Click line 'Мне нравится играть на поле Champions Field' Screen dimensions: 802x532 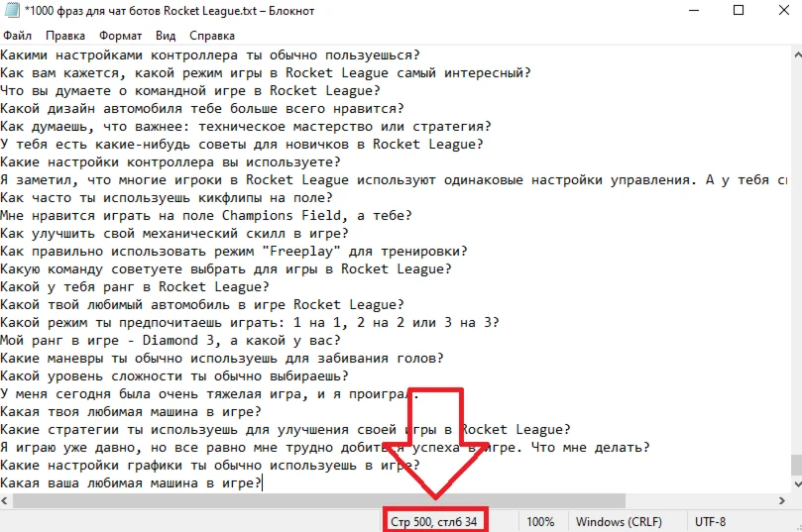click(x=205, y=216)
